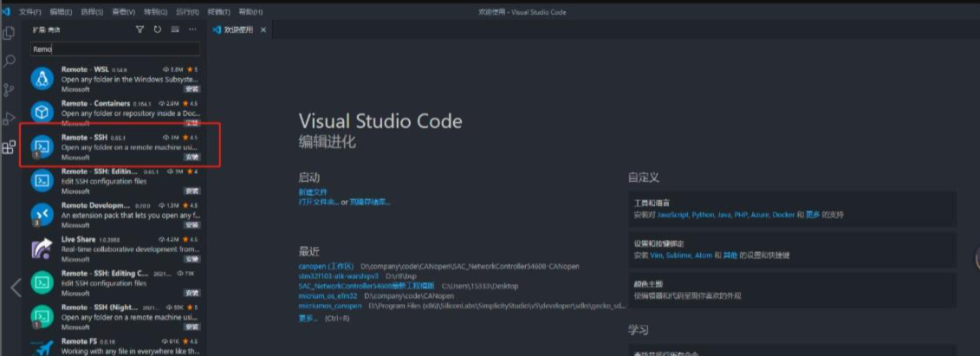Click the Azure support link
The image size is (980, 356).
coord(760,215)
